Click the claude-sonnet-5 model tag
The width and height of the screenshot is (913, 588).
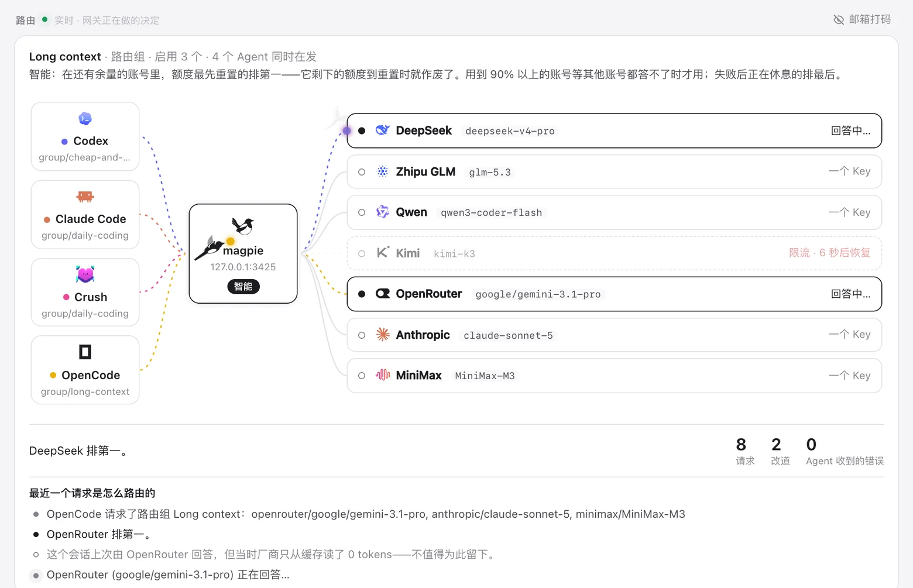click(508, 335)
